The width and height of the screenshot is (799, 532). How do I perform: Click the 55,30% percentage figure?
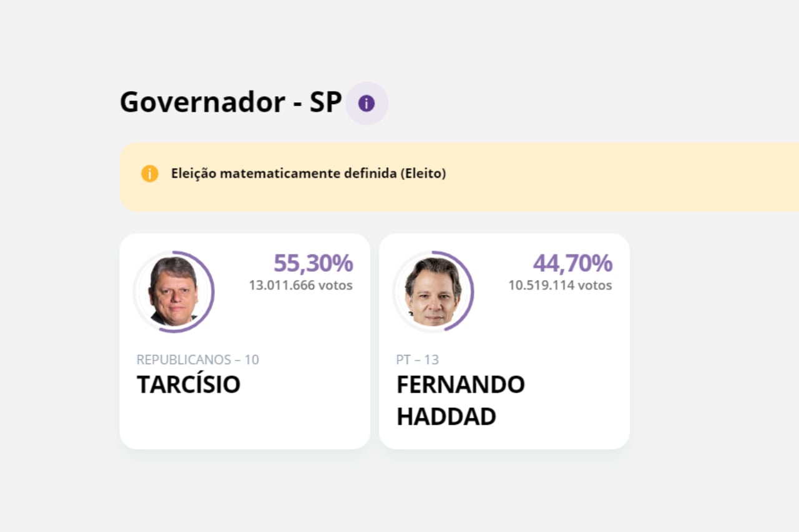313,264
